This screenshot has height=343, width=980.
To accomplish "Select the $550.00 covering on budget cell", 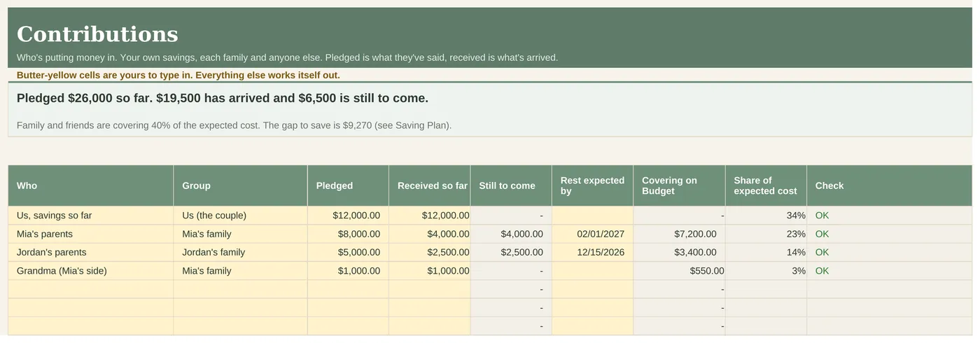I will point(680,271).
